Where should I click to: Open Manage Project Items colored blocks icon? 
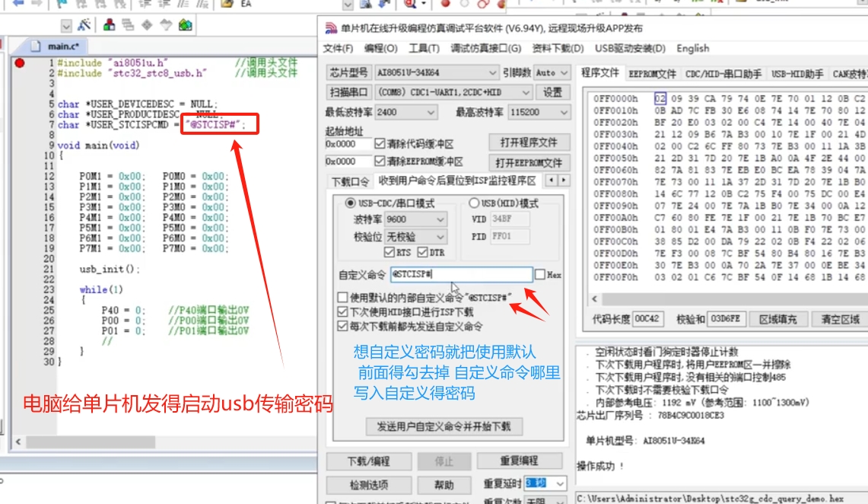[x=109, y=25]
